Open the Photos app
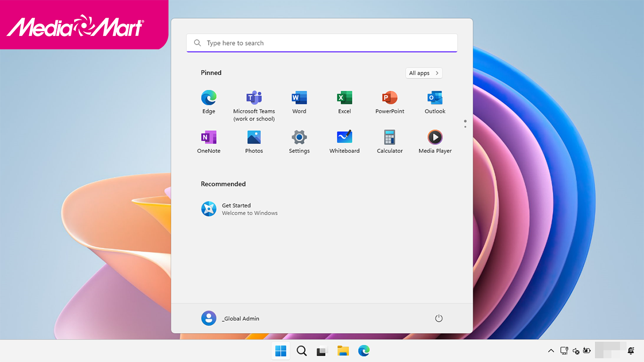 click(254, 138)
